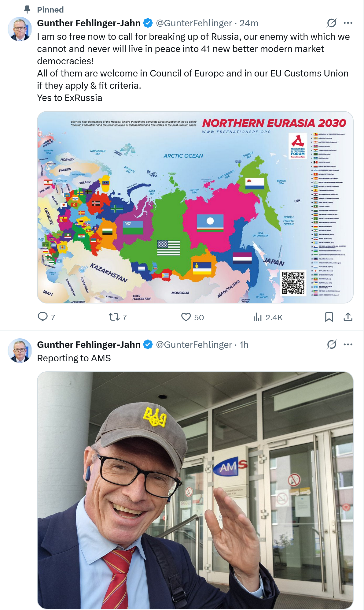Open profile avatar on AMS tweet
This screenshot has width=364, height=610.
(20, 351)
